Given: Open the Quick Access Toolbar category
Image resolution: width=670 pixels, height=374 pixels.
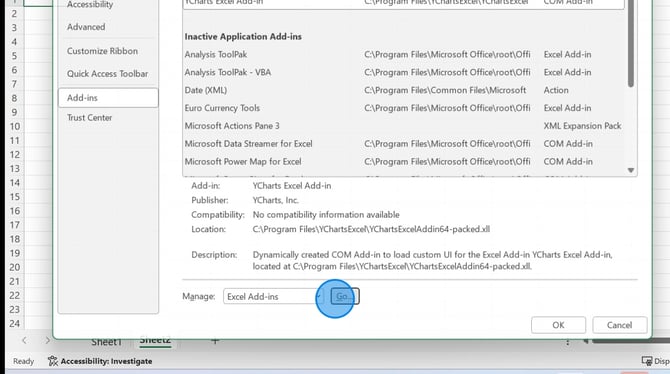Looking at the screenshot, I should click(107, 74).
